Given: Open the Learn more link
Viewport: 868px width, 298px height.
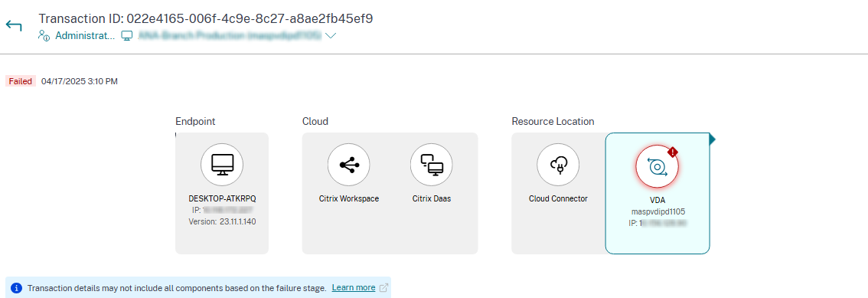Looking at the screenshot, I should tap(353, 287).
